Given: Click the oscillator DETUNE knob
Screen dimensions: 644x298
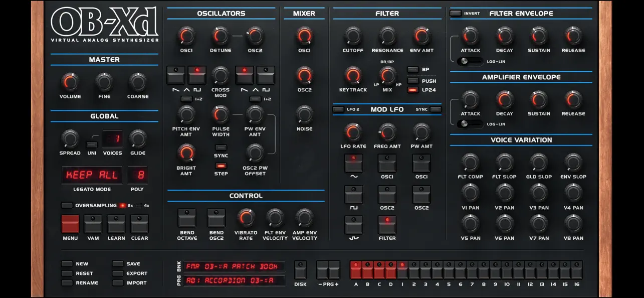Looking at the screenshot, I should tap(221, 36).
